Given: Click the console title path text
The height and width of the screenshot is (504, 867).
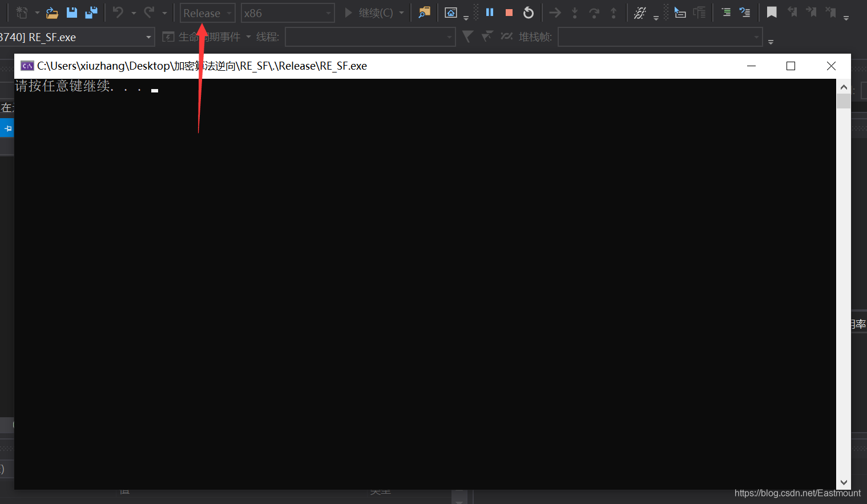Looking at the screenshot, I should pyautogui.click(x=202, y=66).
